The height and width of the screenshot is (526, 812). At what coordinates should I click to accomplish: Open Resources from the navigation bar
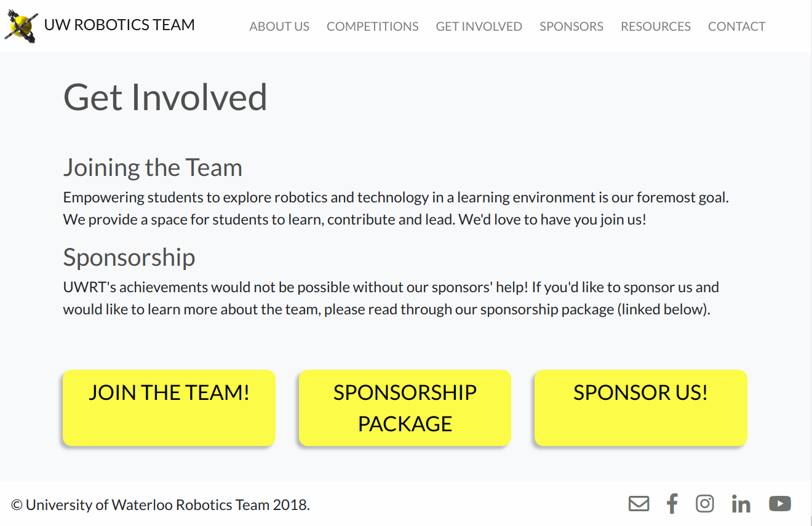655,26
